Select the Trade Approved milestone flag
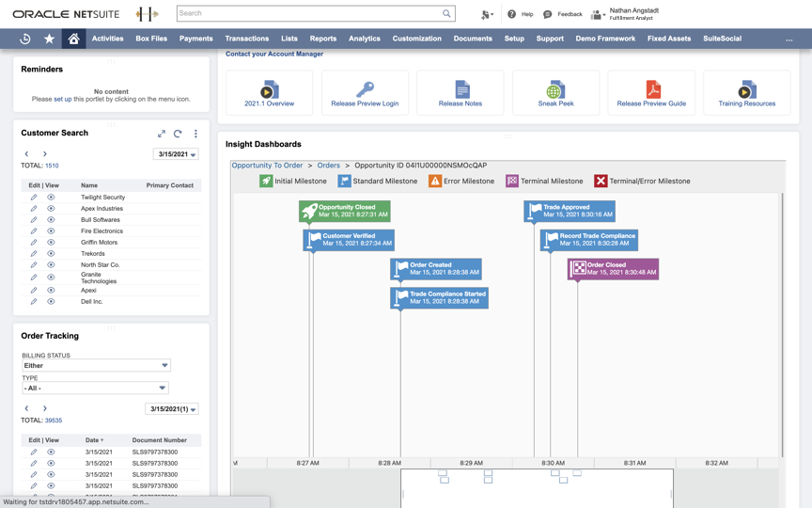 (570, 211)
